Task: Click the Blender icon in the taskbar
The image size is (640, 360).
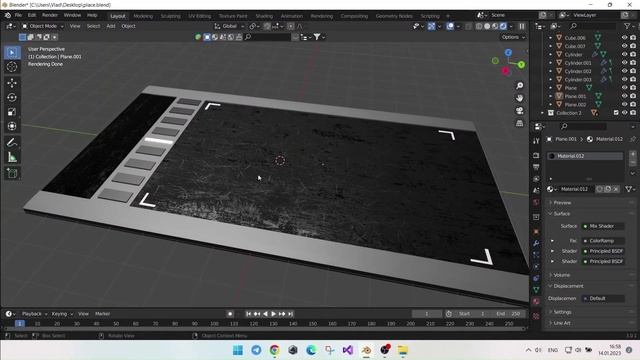Action: 366,350
